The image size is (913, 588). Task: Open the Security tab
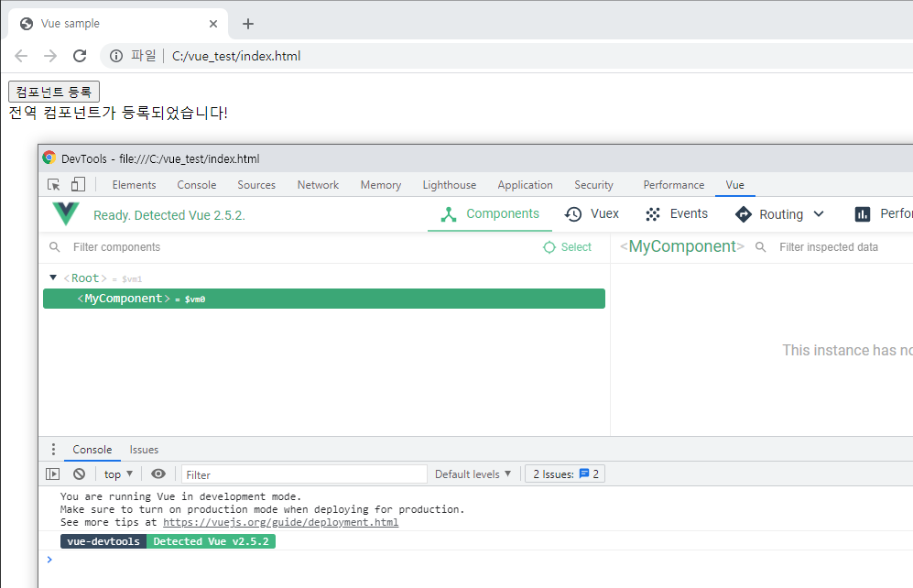pyautogui.click(x=594, y=184)
